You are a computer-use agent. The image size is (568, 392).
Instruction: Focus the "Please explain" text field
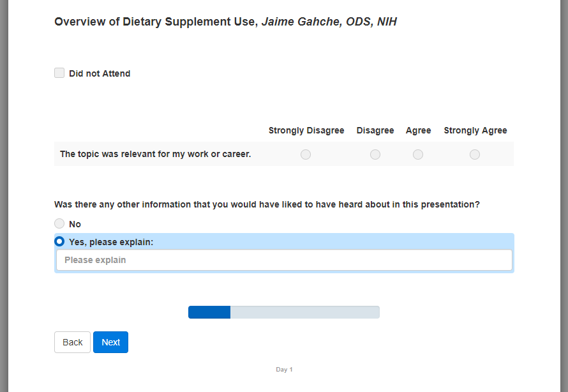pos(284,260)
